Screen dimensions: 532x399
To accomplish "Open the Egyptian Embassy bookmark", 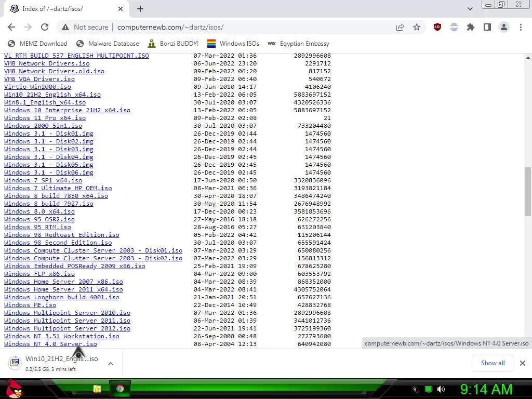I will click(298, 44).
